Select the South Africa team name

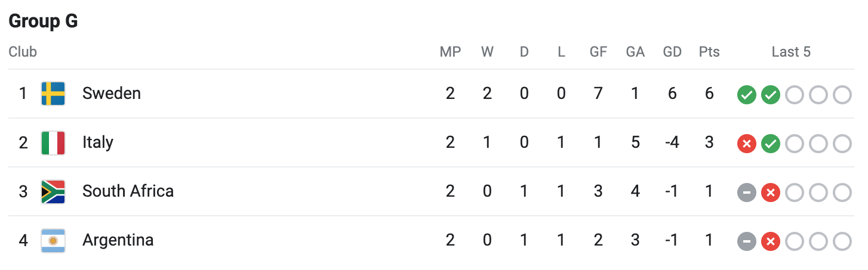pos(128,191)
